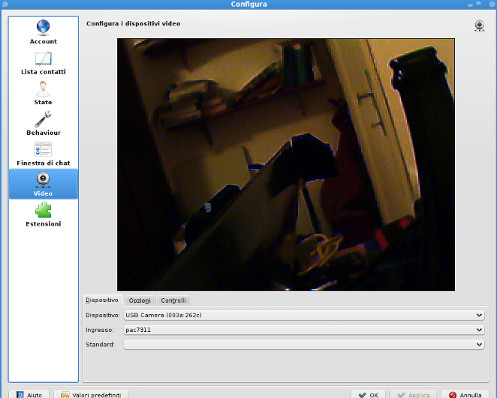
Task: Expand the empty Standard dropdown
Action: 304,344
